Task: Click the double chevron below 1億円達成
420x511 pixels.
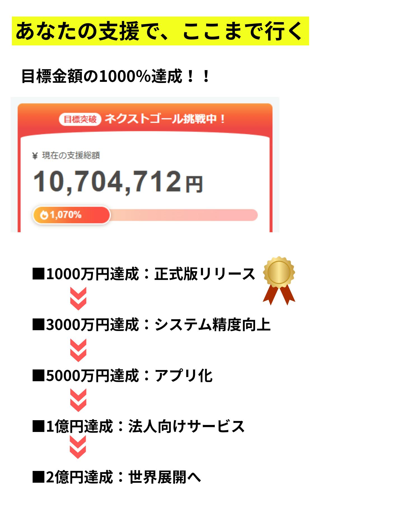Action: (78, 447)
